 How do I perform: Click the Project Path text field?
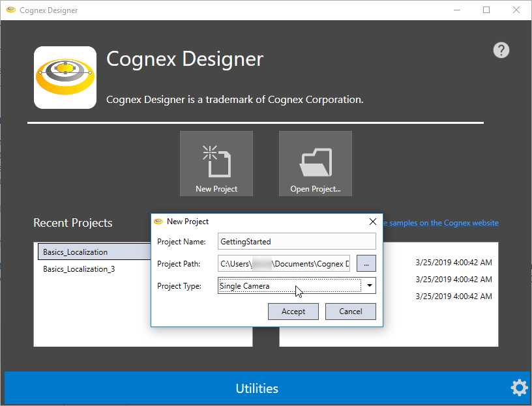click(x=284, y=263)
